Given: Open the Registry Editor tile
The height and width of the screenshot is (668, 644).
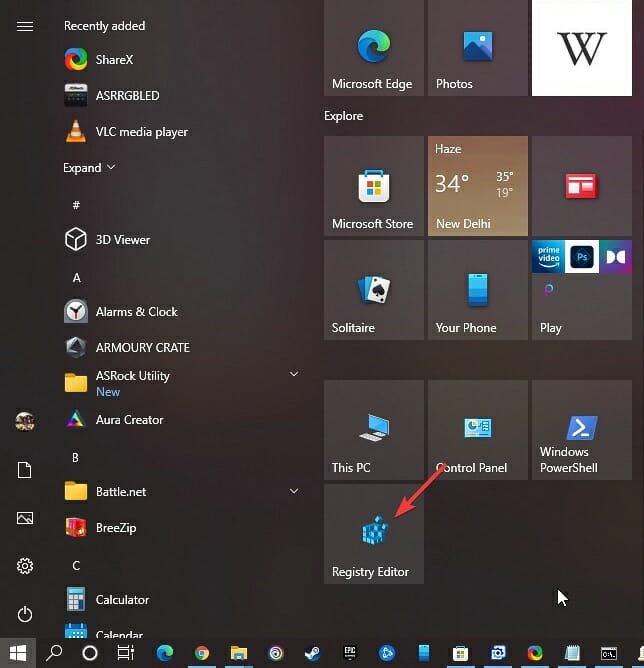Looking at the screenshot, I should coord(374,534).
